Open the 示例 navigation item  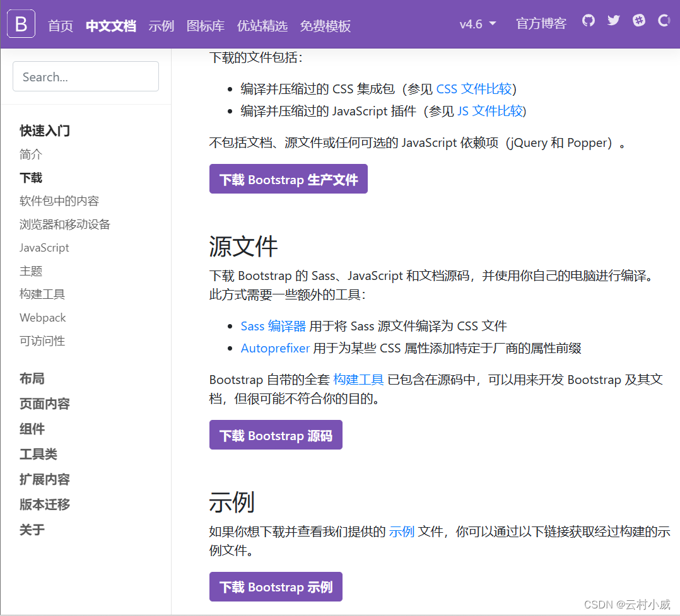(161, 26)
